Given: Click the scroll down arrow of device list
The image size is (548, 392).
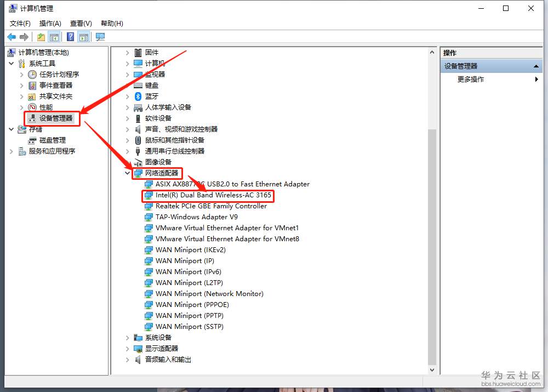Looking at the screenshot, I should [x=432, y=370].
